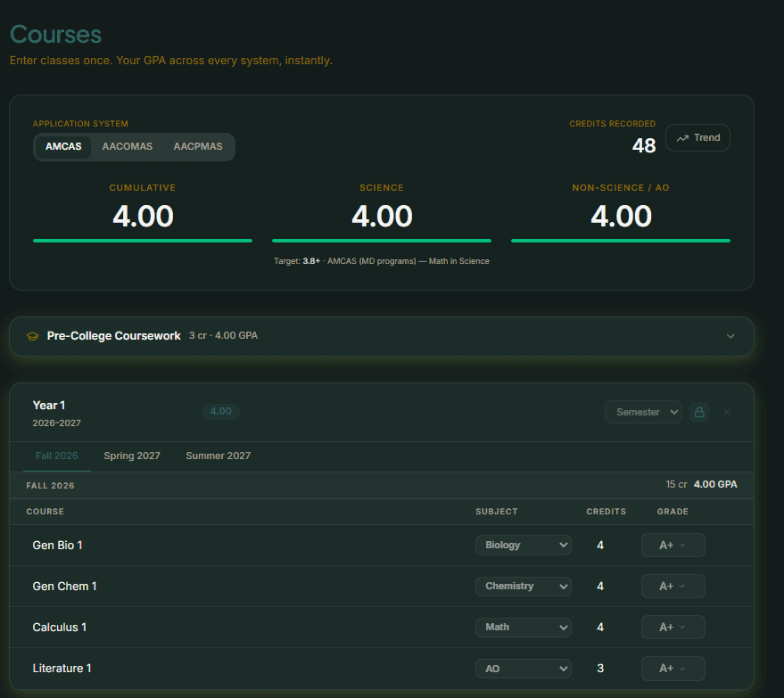Click the Year 1 heading
The width and height of the screenshot is (784, 698).
coord(48,406)
